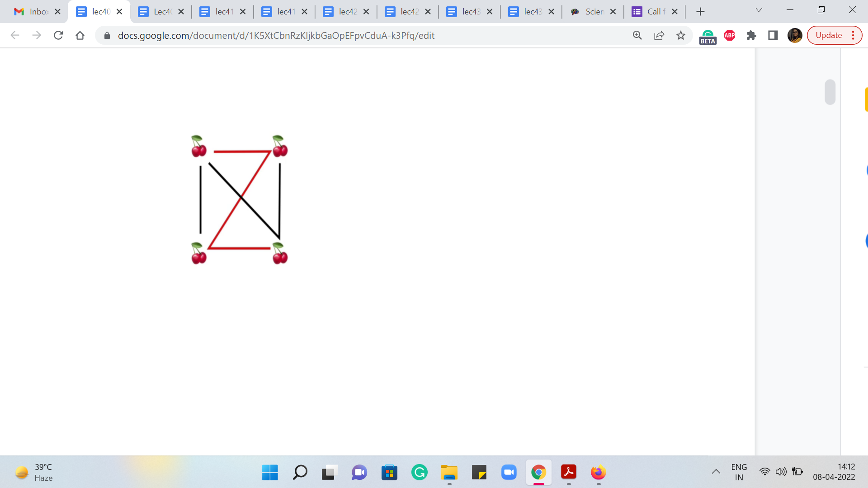868x488 pixels.
Task: Open a new browser tab
Action: pyautogui.click(x=700, y=12)
